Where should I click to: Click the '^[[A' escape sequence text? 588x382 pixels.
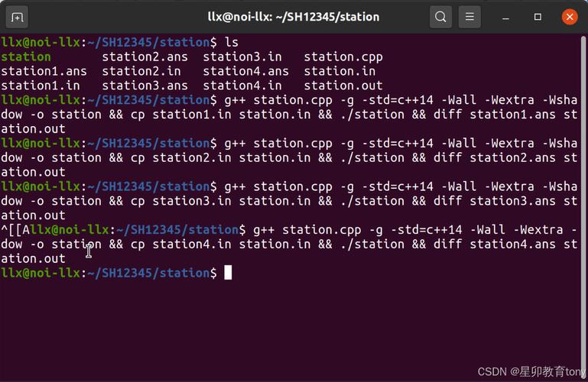pos(15,230)
